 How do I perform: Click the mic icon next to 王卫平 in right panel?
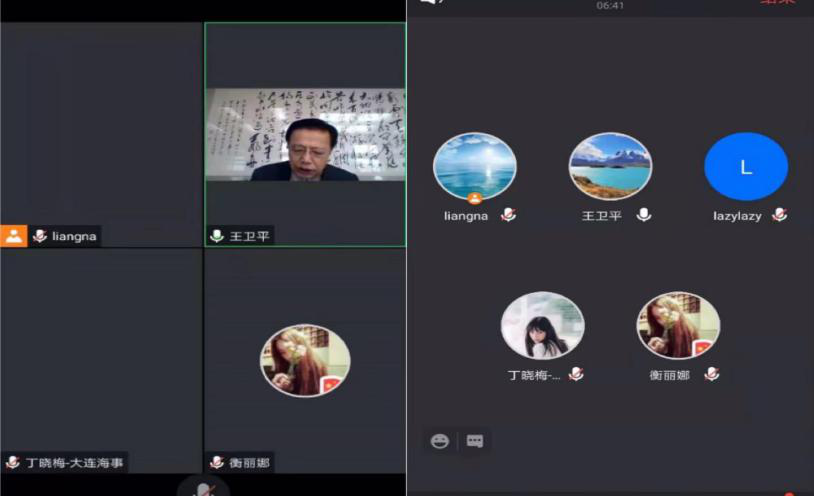(644, 215)
